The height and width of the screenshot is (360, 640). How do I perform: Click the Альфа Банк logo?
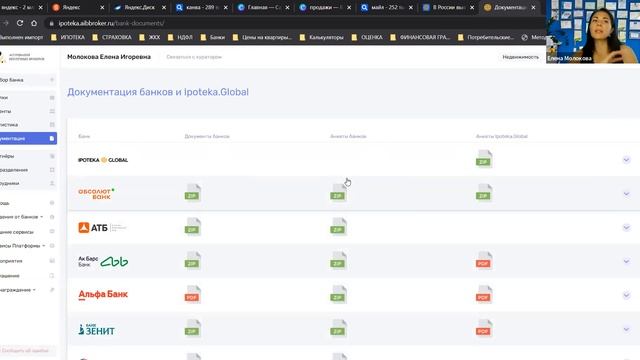tap(103, 294)
